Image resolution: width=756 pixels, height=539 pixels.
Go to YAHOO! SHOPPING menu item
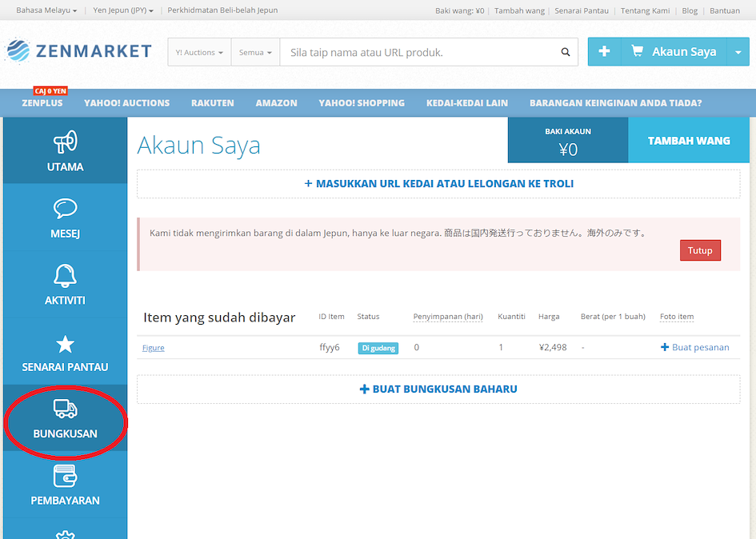click(362, 102)
